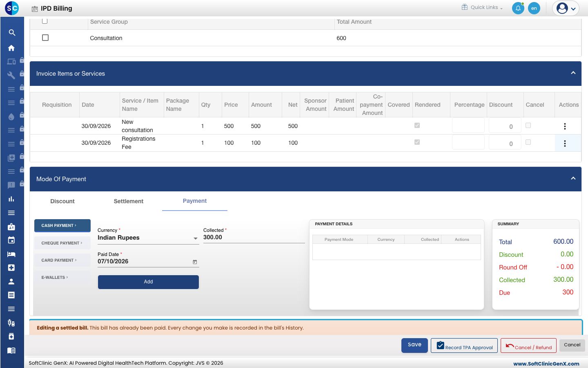Screen dimensions: 588x368
Task: Open the Quick Links dropdown
Action: [x=482, y=7]
